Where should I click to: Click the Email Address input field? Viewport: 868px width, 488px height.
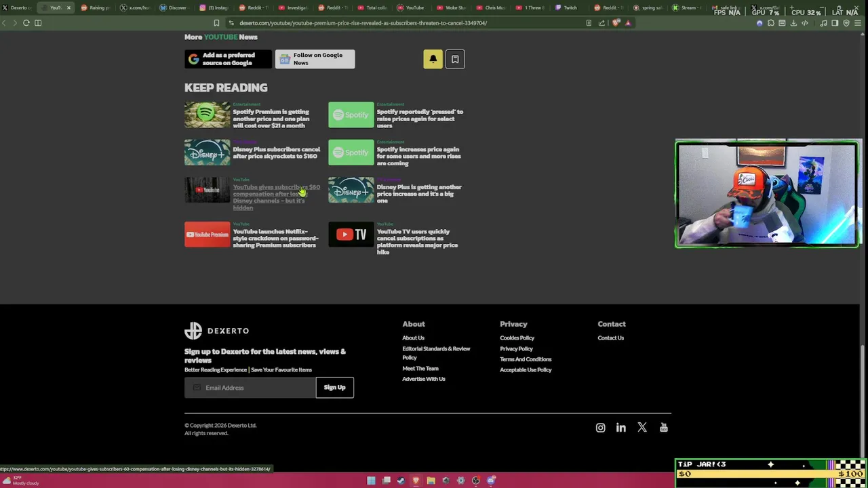[250, 388]
